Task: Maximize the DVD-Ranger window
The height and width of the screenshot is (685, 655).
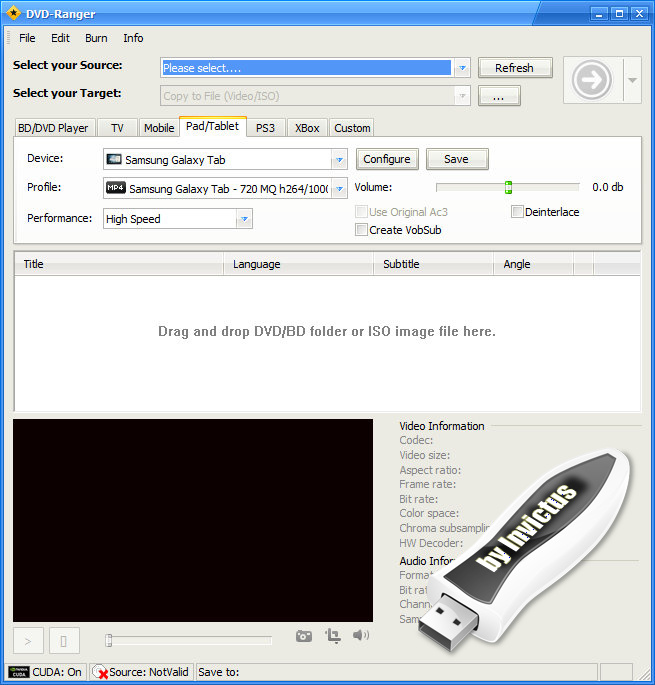Action: coord(619,14)
